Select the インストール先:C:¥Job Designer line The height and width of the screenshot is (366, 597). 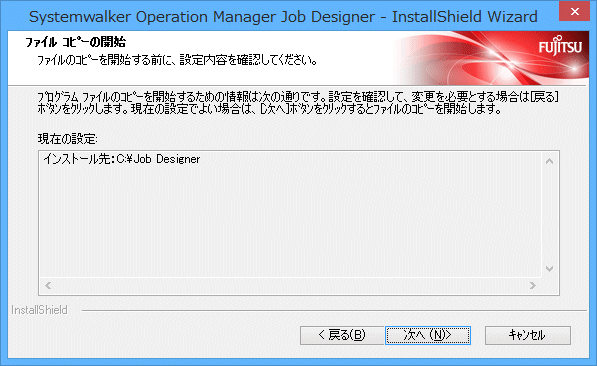click(x=122, y=159)
